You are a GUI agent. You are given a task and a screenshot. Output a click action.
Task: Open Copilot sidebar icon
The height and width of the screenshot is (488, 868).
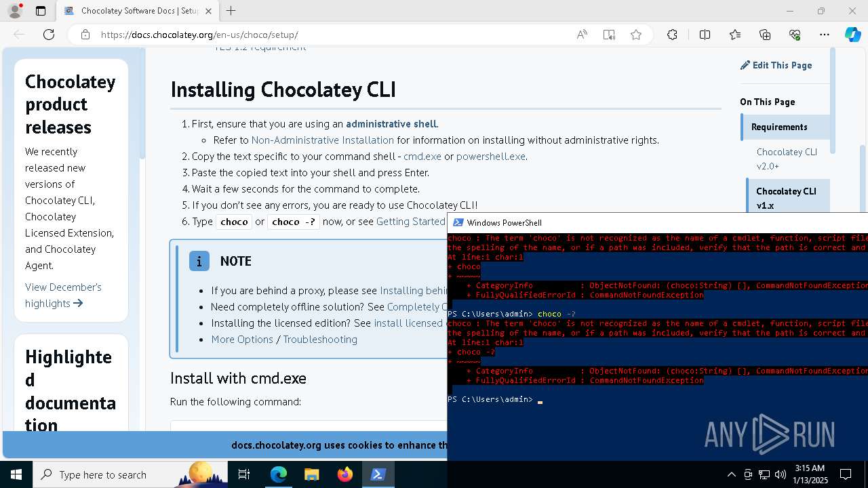(852, 35)
